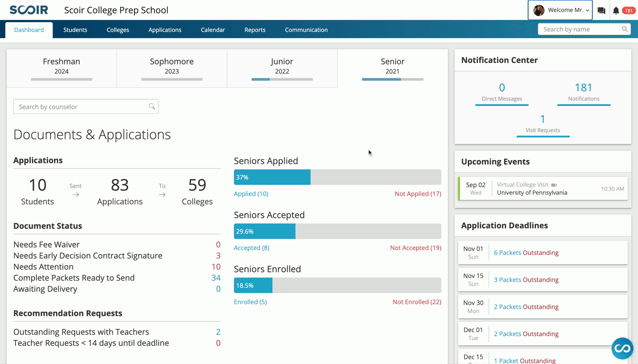Viewport: 638px width, 364px height.
Task: Click the Needs Attention count 10
Action: click(216, 267)
